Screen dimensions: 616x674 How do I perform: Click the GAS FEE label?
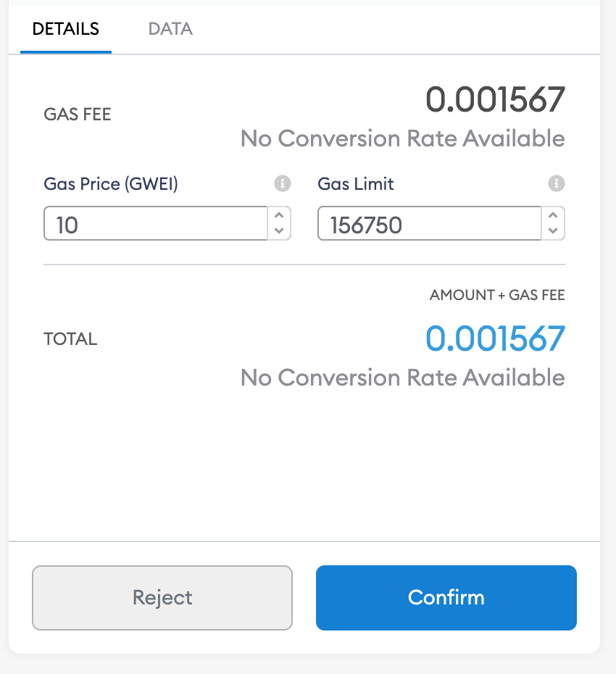(x=78, y=115)
